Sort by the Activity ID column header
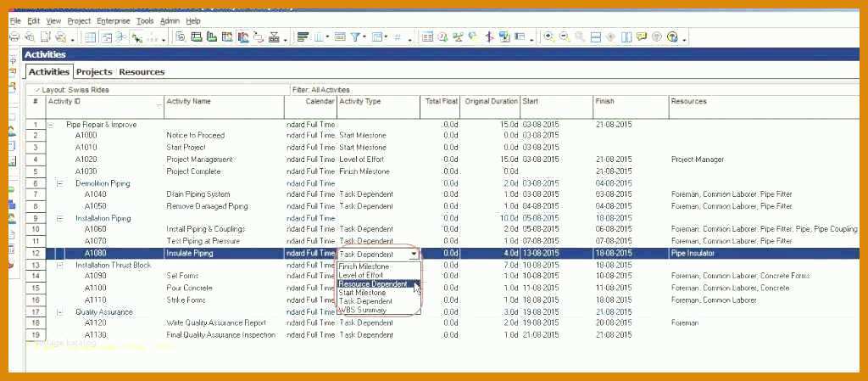The height and width of the screenshot is (381, 868). [x=104, y=107]
